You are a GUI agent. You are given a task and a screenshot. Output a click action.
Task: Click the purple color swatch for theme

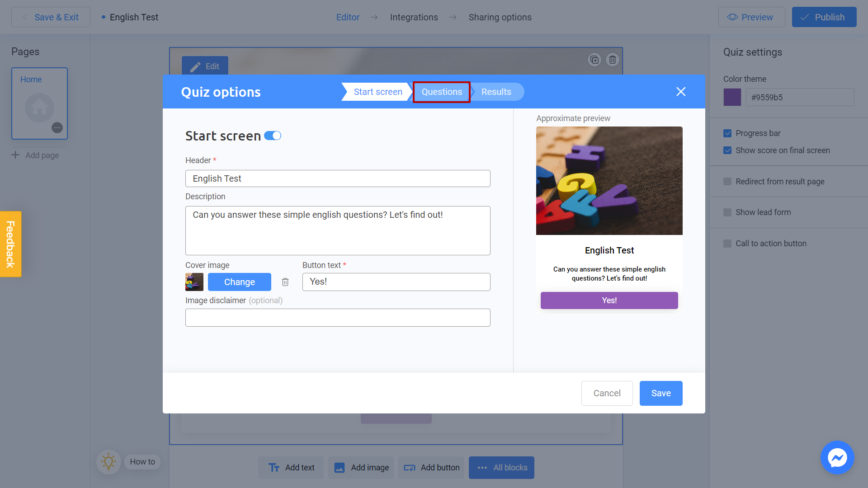pos(732,97)
